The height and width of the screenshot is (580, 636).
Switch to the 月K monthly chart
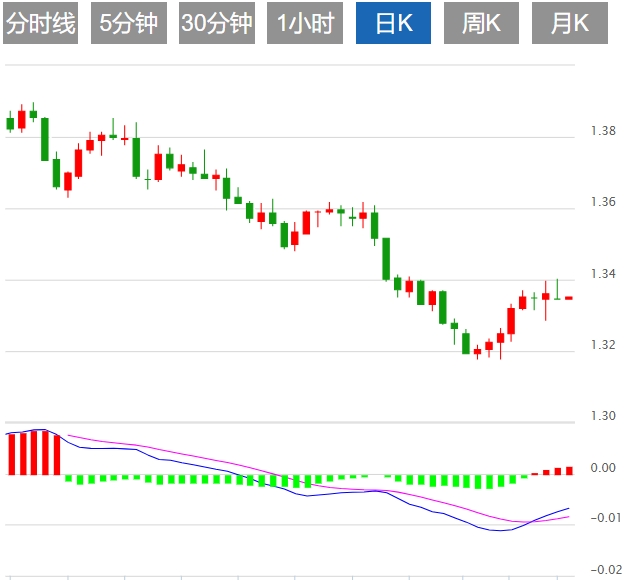coord(569,24)
